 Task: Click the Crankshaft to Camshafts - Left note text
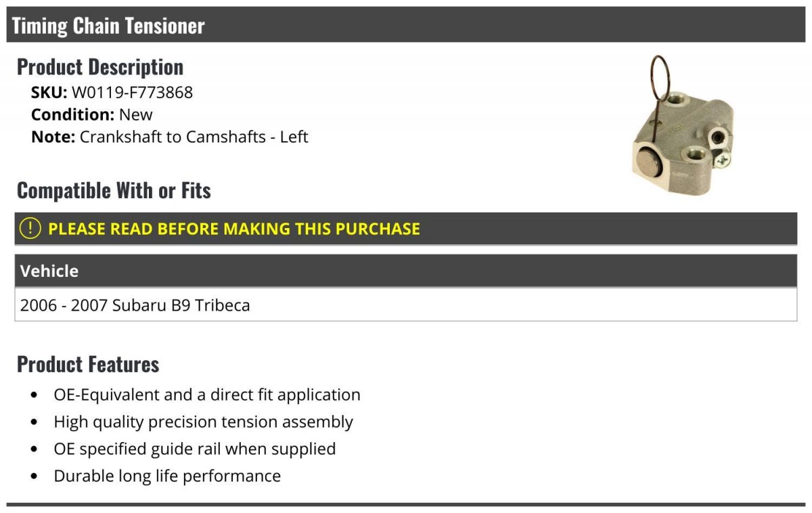click(x=194, y=137)
